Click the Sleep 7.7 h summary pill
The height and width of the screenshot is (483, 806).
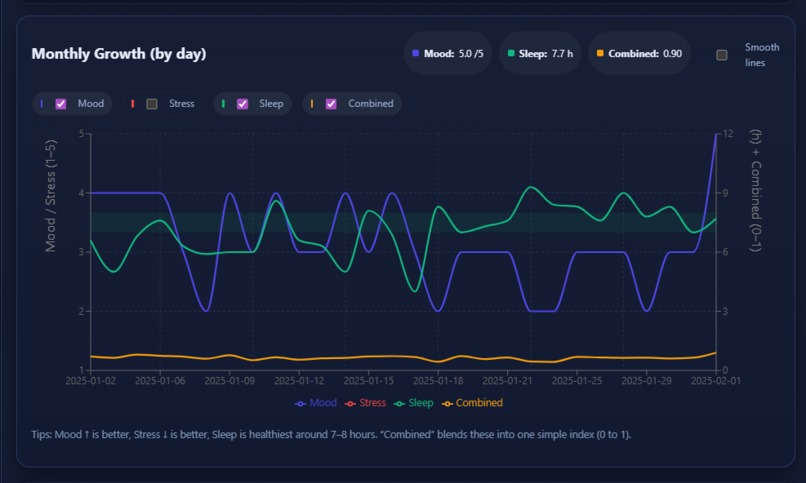tap(540, 53)
